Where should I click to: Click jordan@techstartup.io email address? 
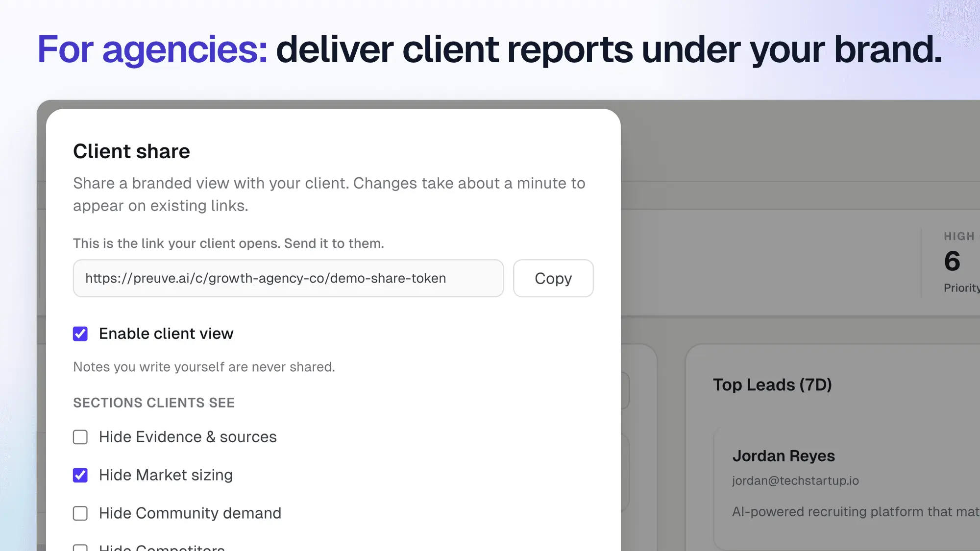point(795,480)
